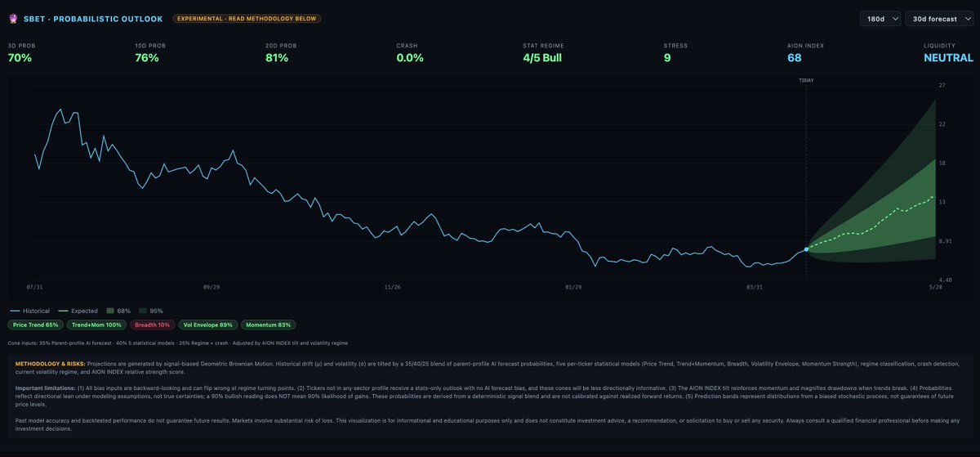Click the STAT REGIME 4/5 Bull value
The height and width of the screenshot is (457, 980).
pos(542,58)
